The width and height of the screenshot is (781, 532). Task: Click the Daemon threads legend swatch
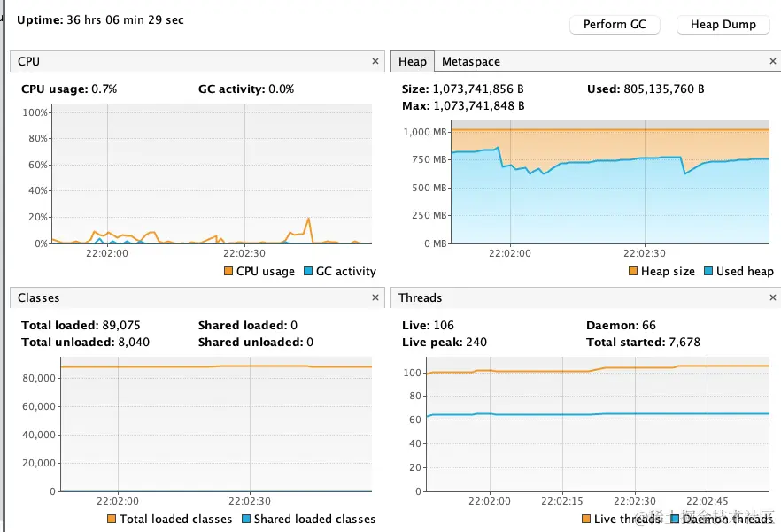pyautogui.click(x=675, y=520)
